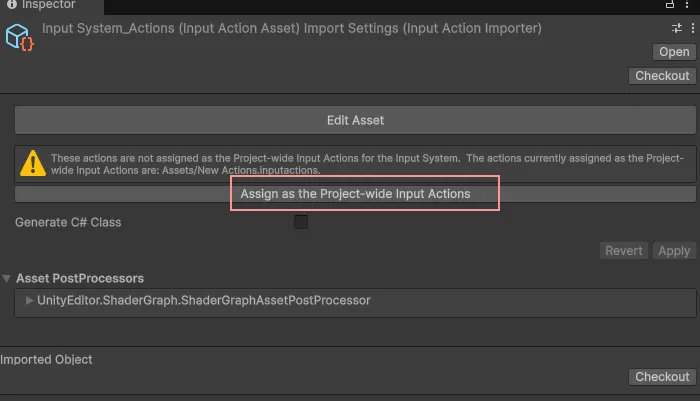Click the Revert button
The height and width of the screenshot is (401, 700).
pyautogui.click(x=624, y=251)
